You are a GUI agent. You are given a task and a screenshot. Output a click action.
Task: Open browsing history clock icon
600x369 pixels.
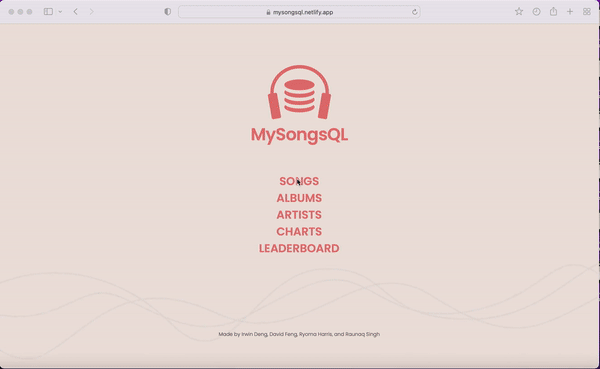click(x=536, y=11)
